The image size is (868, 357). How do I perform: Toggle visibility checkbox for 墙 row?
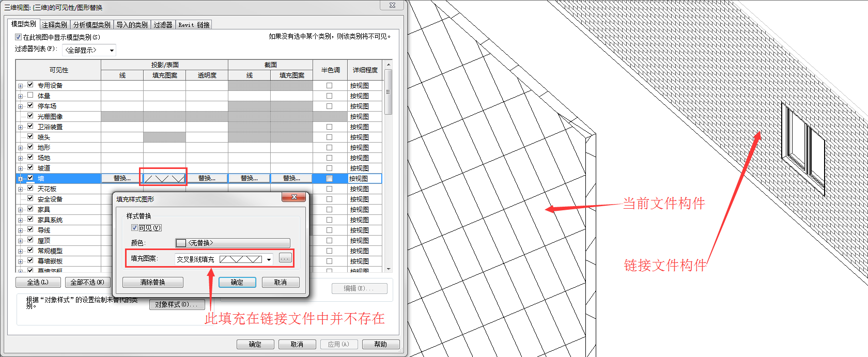coord(30,178)
